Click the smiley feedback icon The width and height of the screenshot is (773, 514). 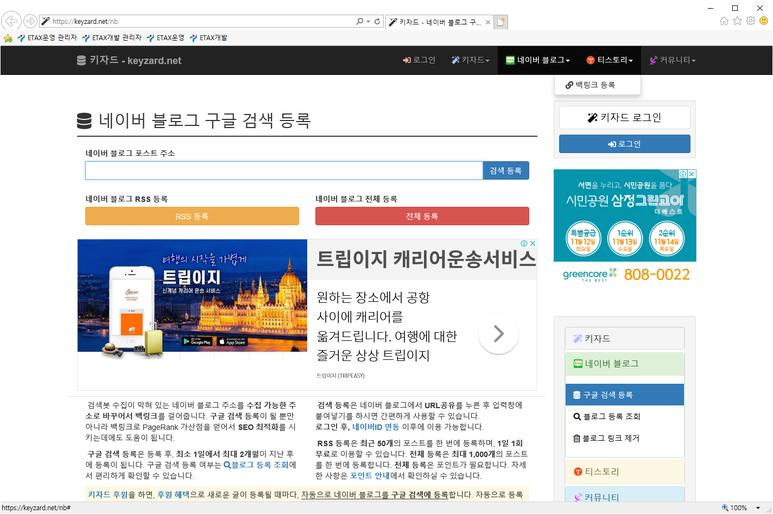[x=764, y=21]
